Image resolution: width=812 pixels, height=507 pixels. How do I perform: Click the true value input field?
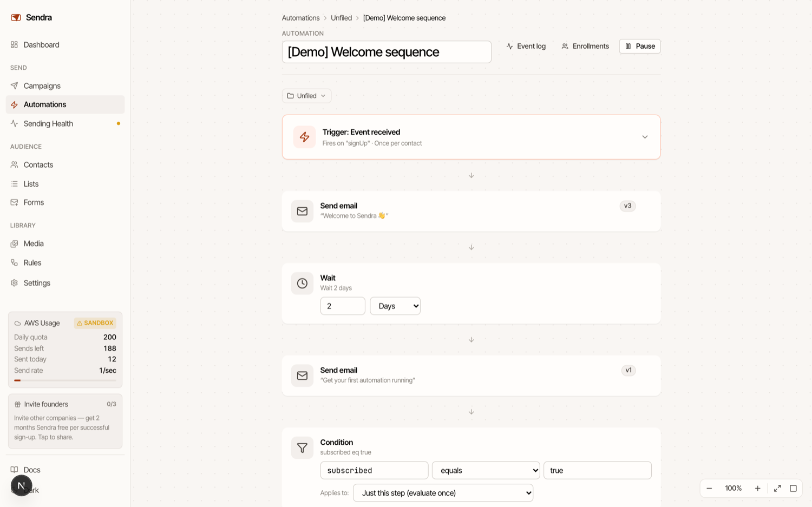[x=598, y=470]
